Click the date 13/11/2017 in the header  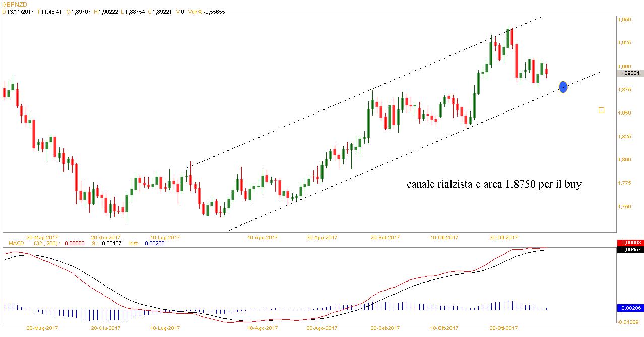point(20,11)
